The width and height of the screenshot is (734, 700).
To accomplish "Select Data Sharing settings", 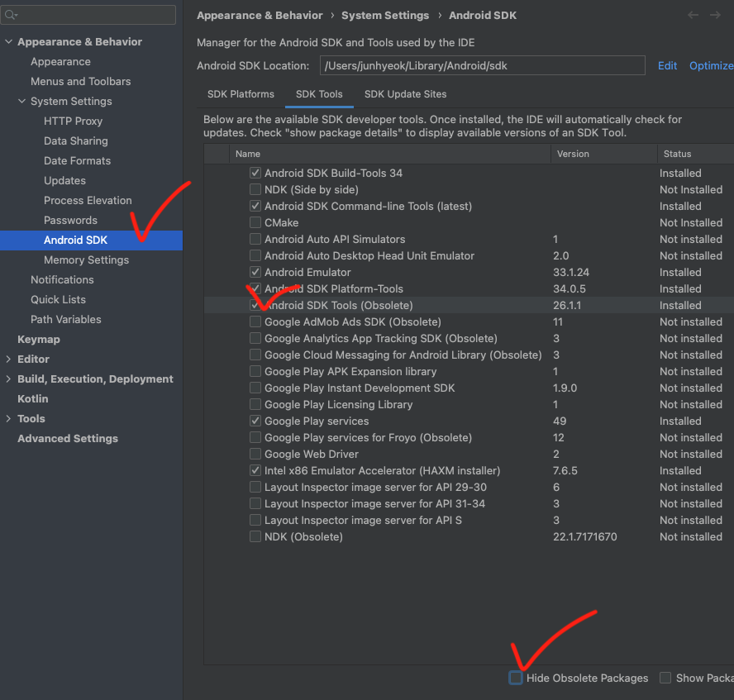I will click(x=76, y=140).
